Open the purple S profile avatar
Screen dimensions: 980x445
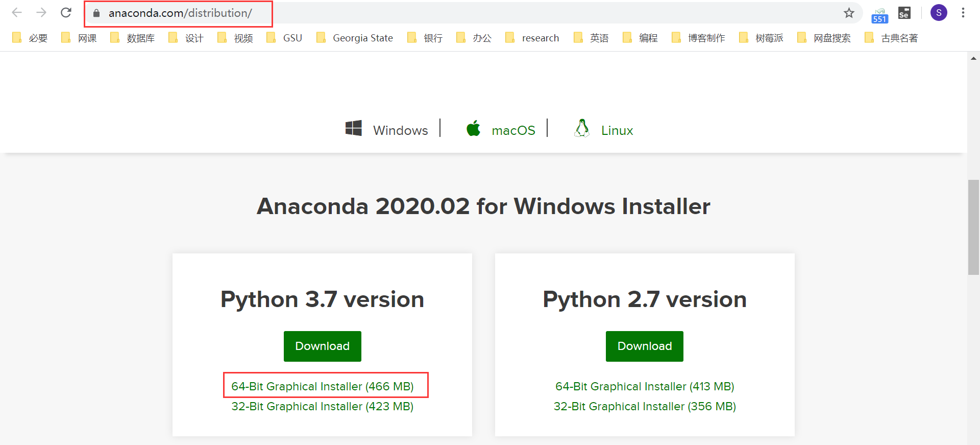click(939, 13)
